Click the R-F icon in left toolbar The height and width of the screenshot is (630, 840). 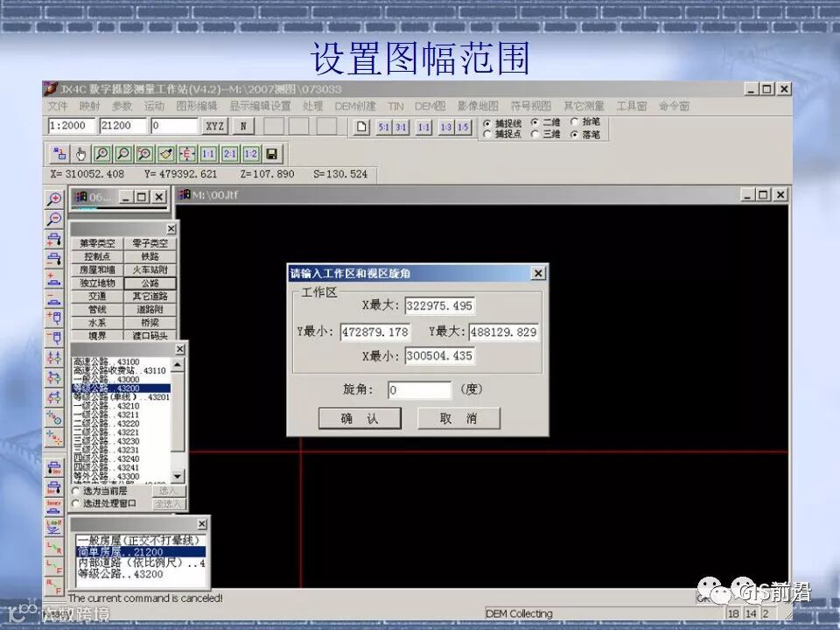coord(54,586)
